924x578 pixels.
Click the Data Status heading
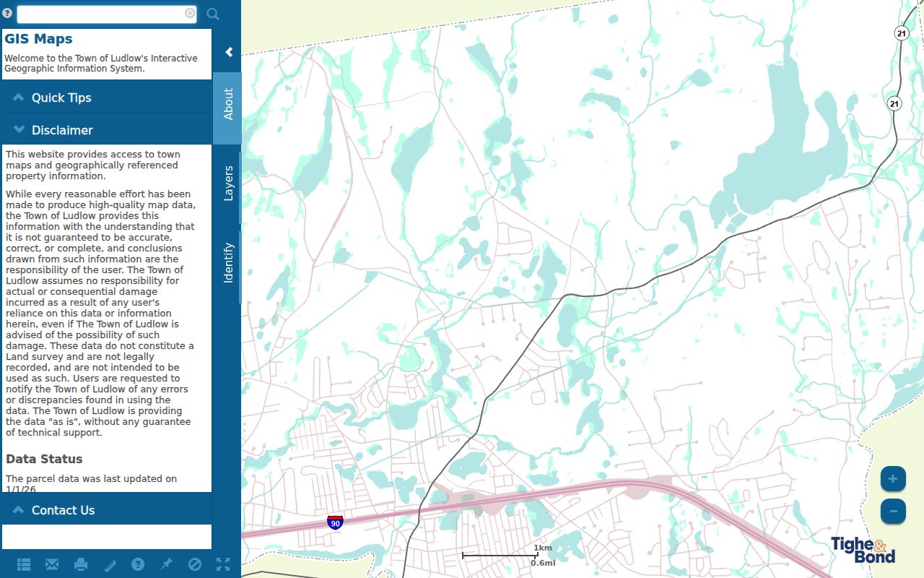click(44, 459)
